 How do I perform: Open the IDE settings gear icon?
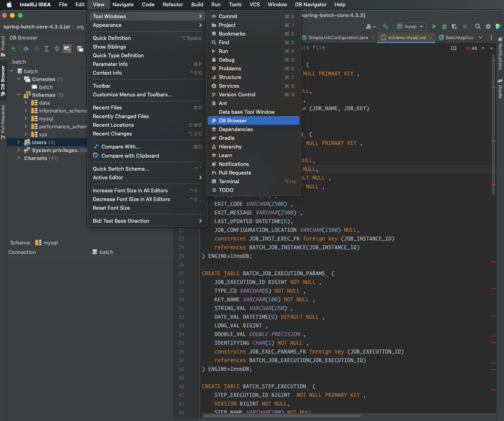(x=488, y=26)
